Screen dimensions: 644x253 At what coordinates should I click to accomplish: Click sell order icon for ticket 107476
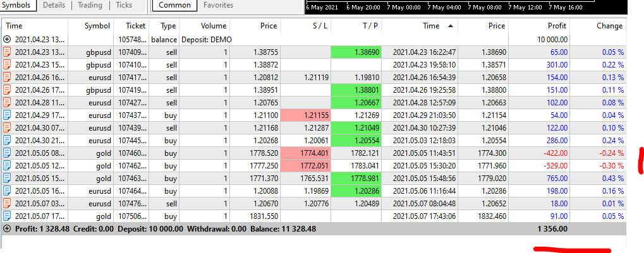coord(6,204)
